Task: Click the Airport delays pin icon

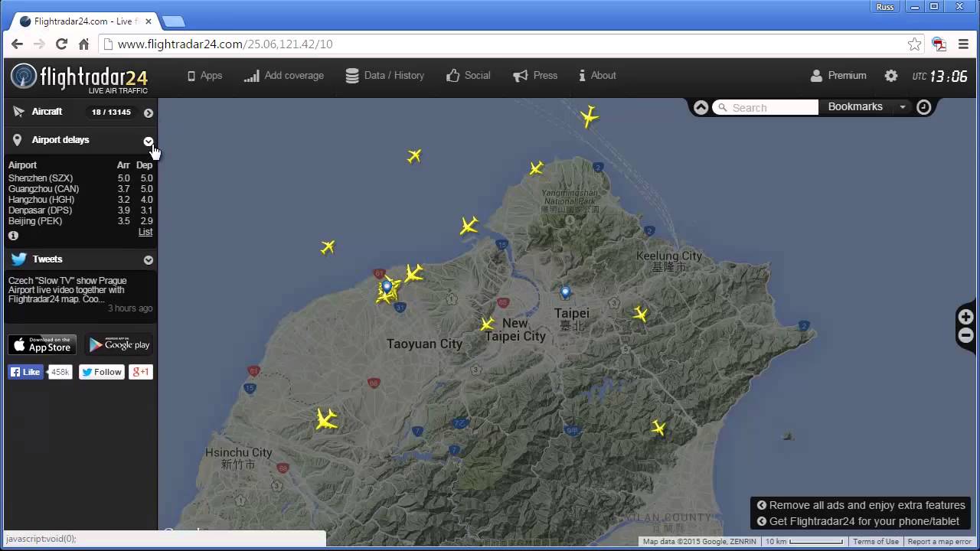Action: [18, 140]
